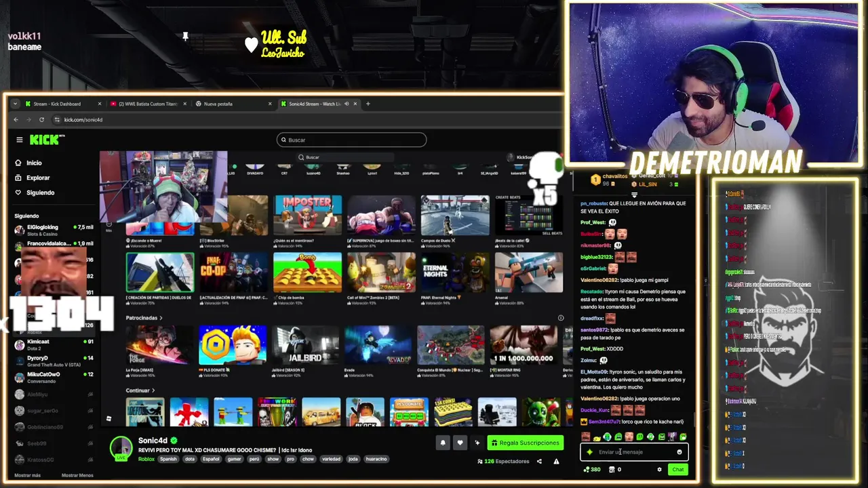This screenshot has width=868, height=488.
Task: Select the variedad stream tag
Action: [331, 459]
